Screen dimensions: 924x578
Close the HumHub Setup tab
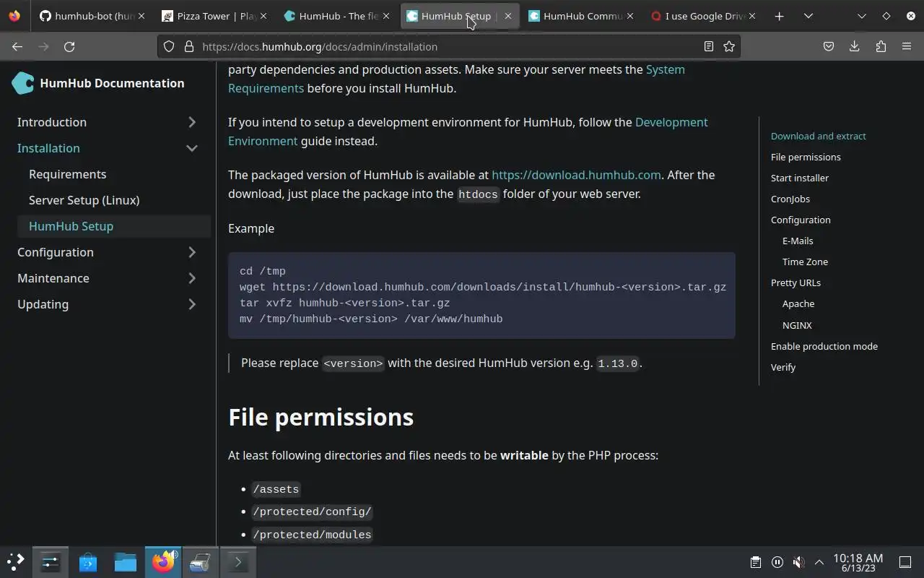(x=507, y=16)
